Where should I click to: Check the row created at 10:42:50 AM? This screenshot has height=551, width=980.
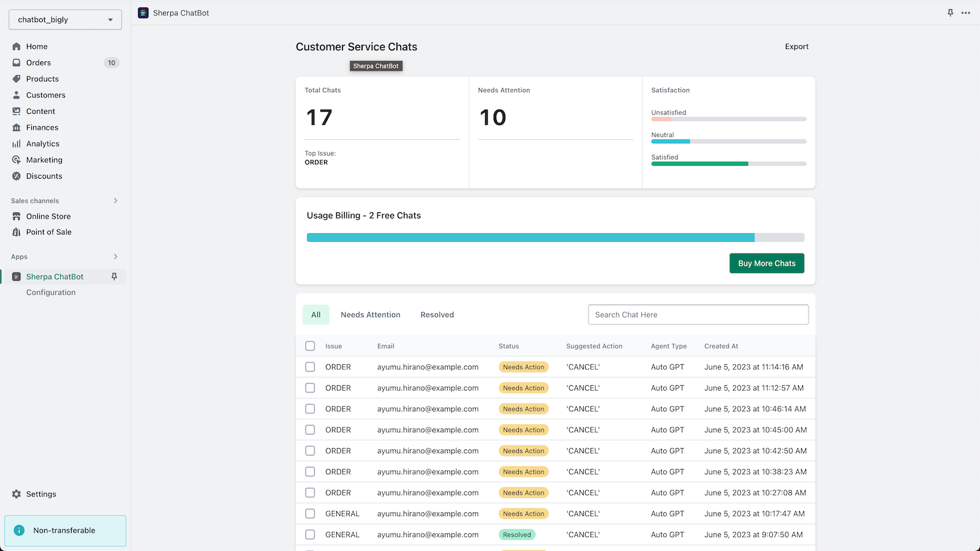(x=310, y=451)
